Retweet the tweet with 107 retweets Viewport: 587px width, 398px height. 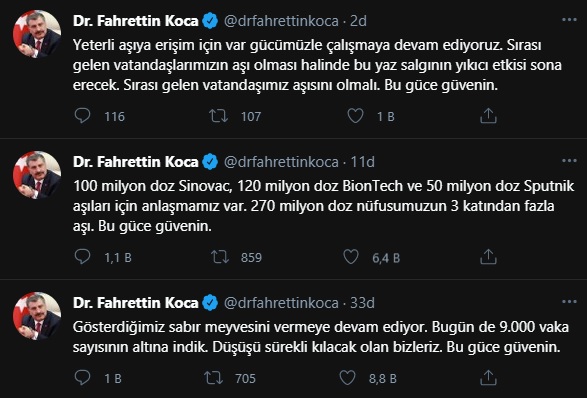219,116
